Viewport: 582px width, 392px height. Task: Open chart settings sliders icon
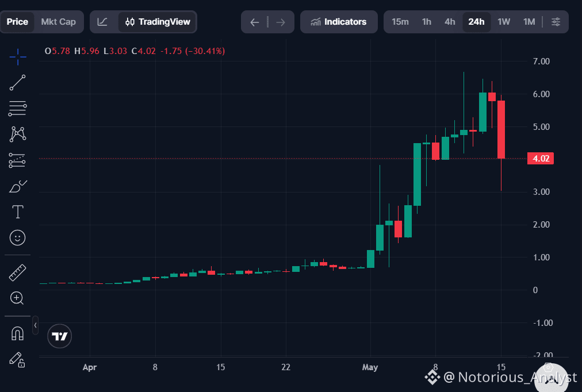click(x=556, y=22)
